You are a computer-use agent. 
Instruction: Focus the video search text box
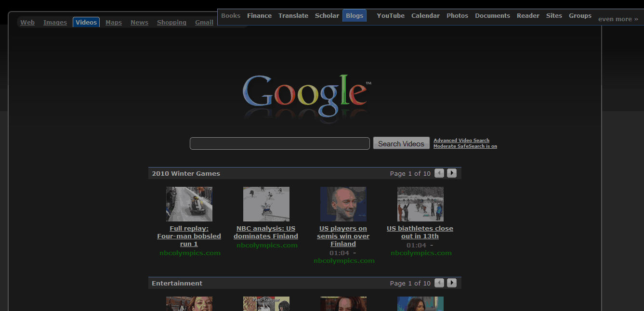[280, 143]
